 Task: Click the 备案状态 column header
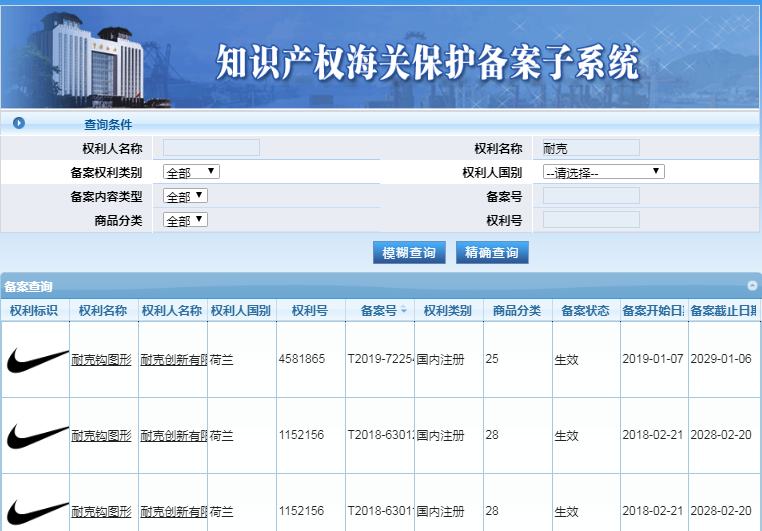coord(585,311)
